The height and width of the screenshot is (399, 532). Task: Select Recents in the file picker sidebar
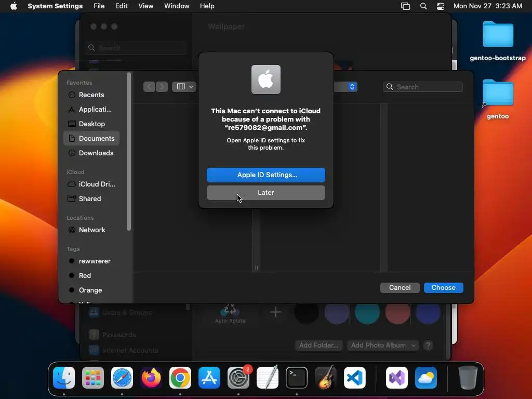point(91,95)
